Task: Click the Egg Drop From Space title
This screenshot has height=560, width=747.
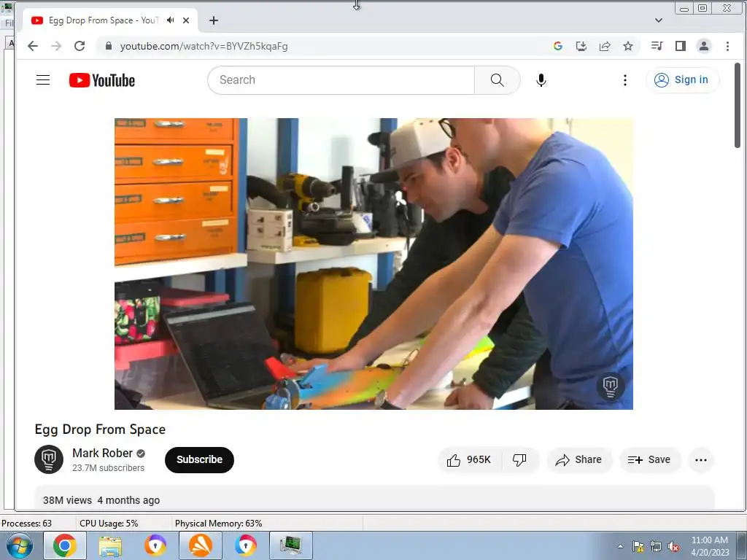Action: point(100,429)
